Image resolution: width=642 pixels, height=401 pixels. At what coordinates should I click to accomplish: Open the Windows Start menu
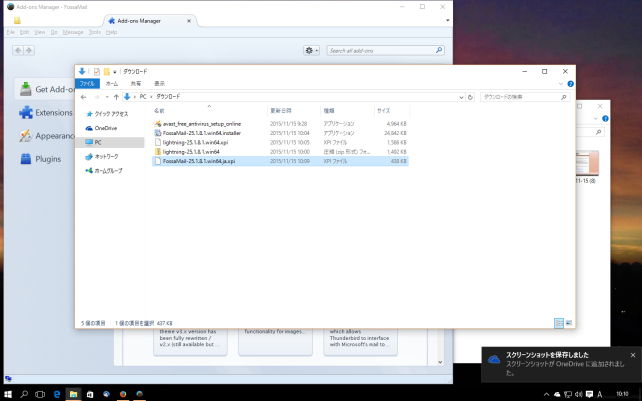click(x=8, y=394)
